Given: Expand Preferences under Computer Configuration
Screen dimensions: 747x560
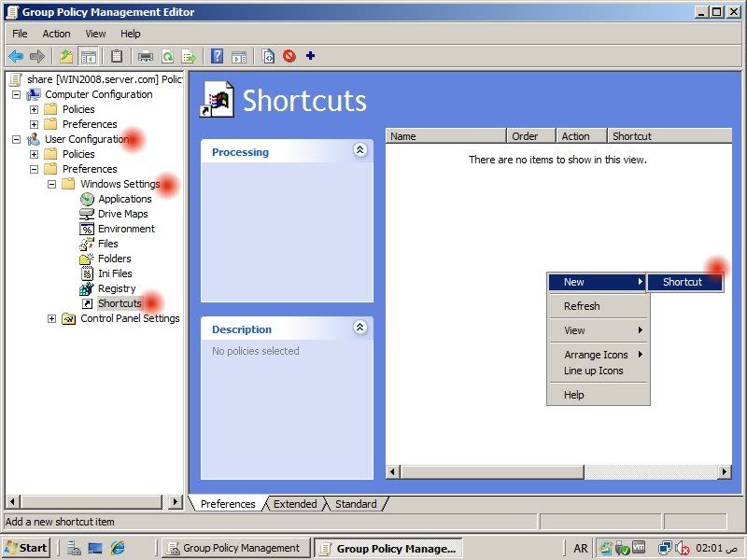Looking at the screenshot, I should 34,124.
